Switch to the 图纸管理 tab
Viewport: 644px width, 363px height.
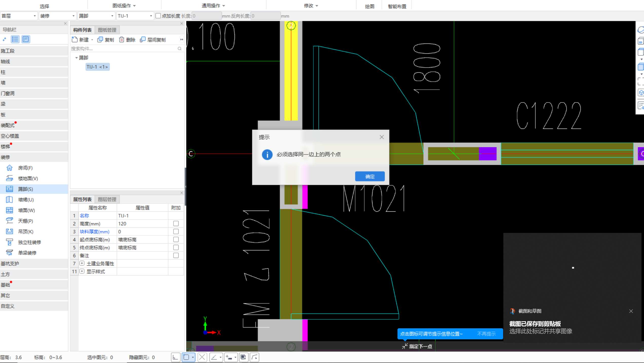point(107,30)
